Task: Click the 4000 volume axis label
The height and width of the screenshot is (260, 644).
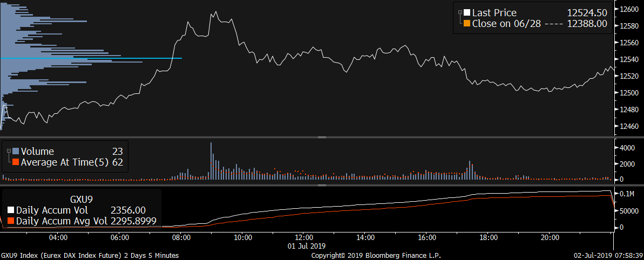Action: tap(627, 148)
